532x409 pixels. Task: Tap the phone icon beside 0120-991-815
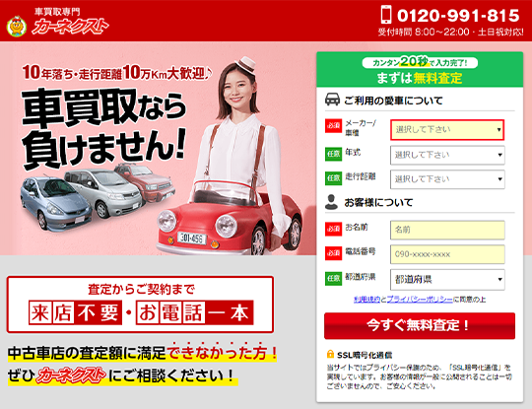tap(386, 15)
